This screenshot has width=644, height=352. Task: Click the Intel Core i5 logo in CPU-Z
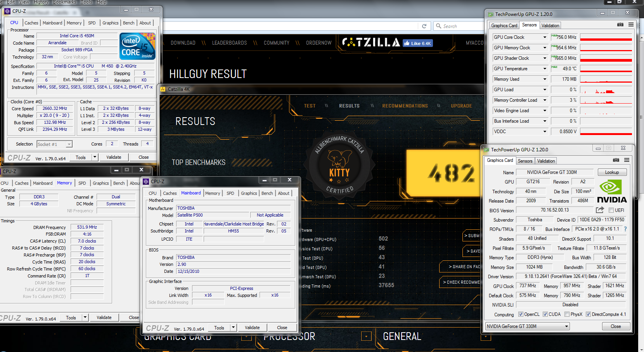tap(138, 46)
